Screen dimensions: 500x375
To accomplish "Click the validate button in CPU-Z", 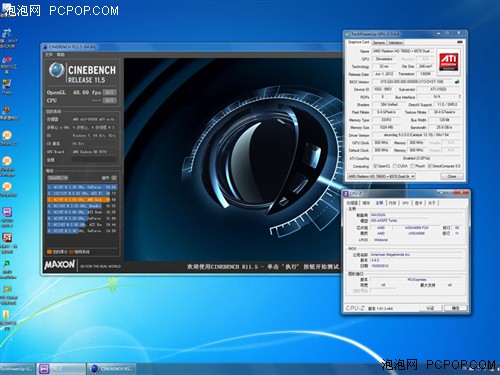I will (x=430, y=308).
